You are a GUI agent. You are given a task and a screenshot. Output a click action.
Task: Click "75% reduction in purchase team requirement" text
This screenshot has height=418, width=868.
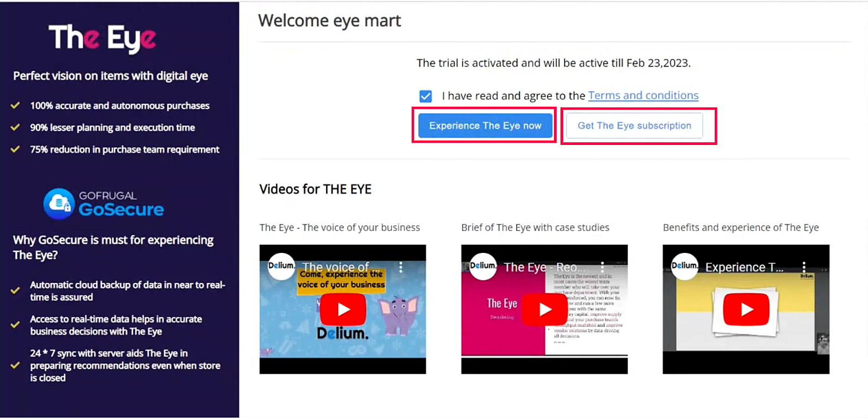[124, 149]
